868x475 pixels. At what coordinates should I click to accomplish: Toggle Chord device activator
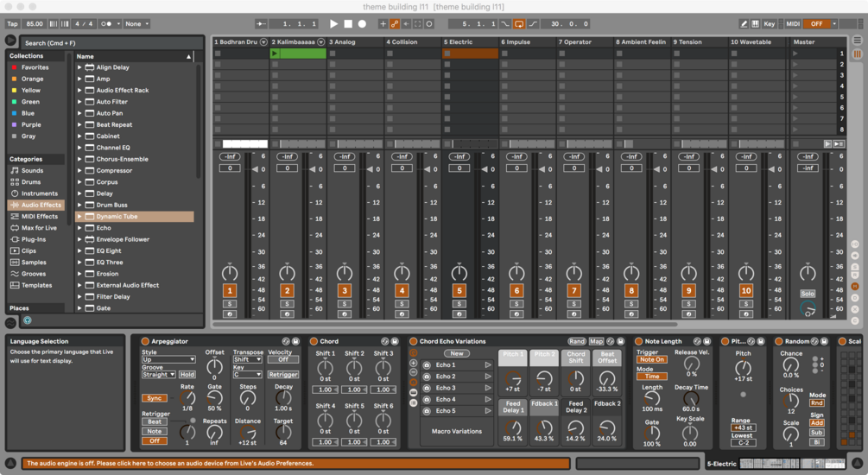[314, 342]
